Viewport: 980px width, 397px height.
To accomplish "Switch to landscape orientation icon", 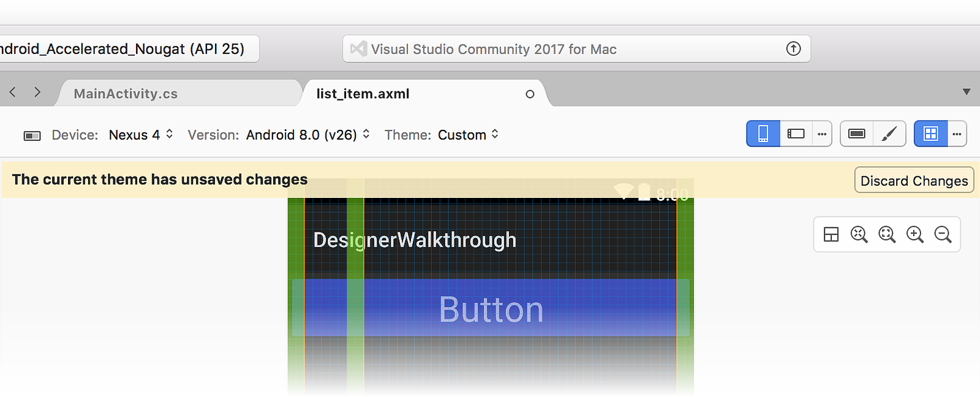I will tap(796, 134).
